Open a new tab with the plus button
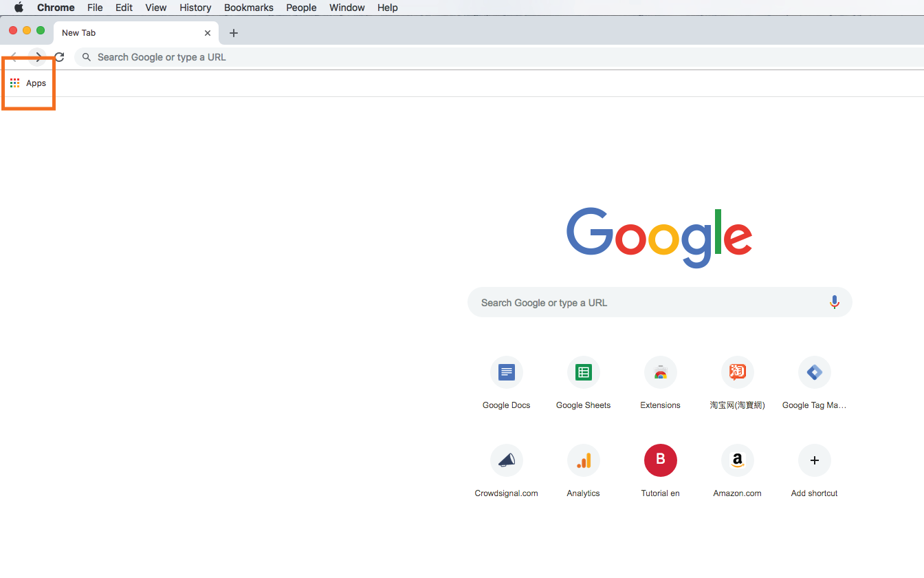Viewport: 924px width, 578px height. click(234, 33)
